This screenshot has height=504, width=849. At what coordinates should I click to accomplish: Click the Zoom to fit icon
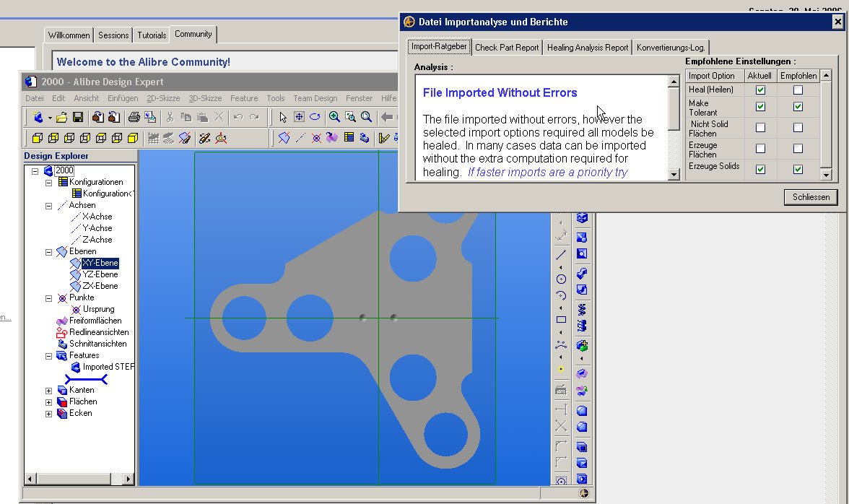point(367,117)
